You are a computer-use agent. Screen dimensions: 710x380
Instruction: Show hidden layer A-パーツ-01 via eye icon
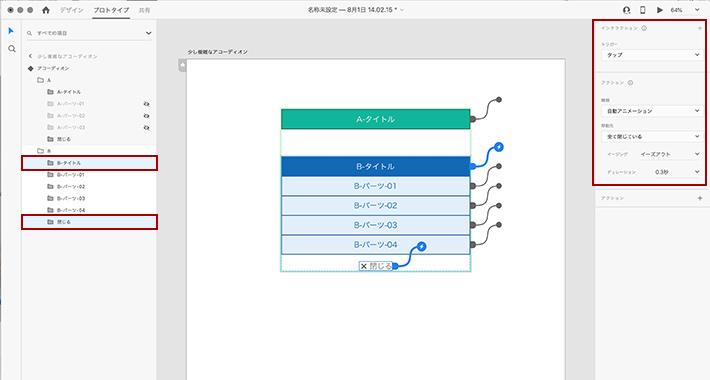pos(146,104)
